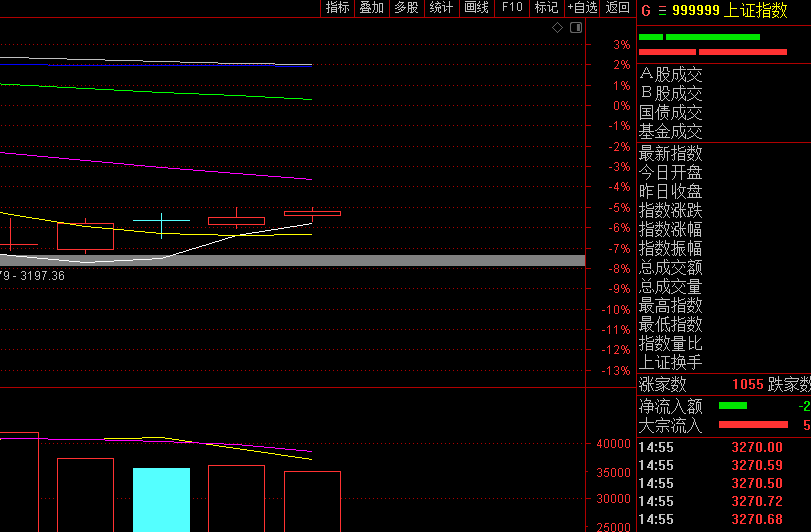Click the green bar at top right

coord(699,37)
